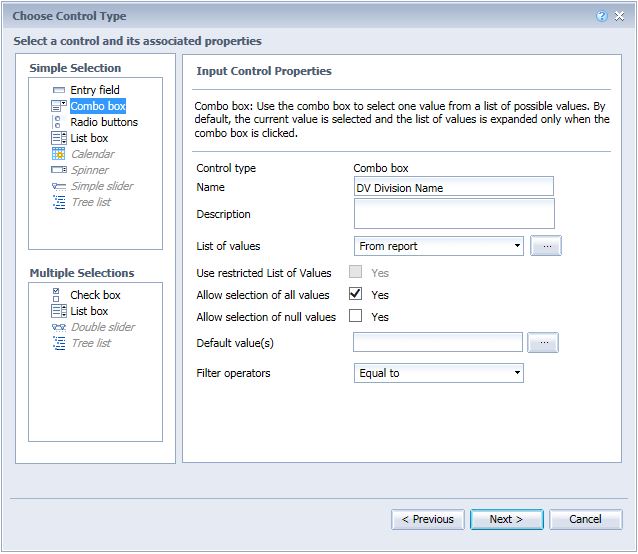
Task: Open default values picker ellipsis button
Action: 543,342
